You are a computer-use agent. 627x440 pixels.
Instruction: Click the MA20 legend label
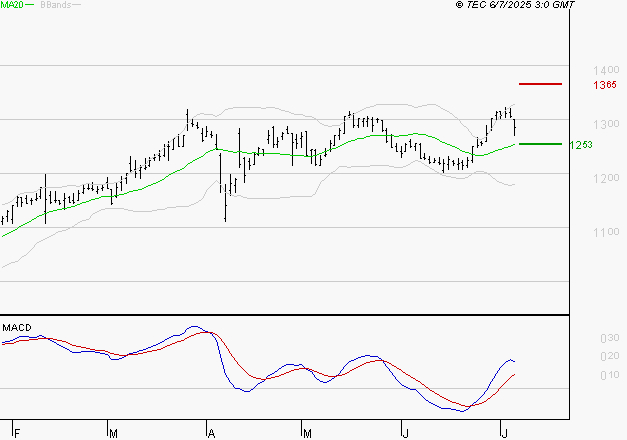(x=11, y=5)
